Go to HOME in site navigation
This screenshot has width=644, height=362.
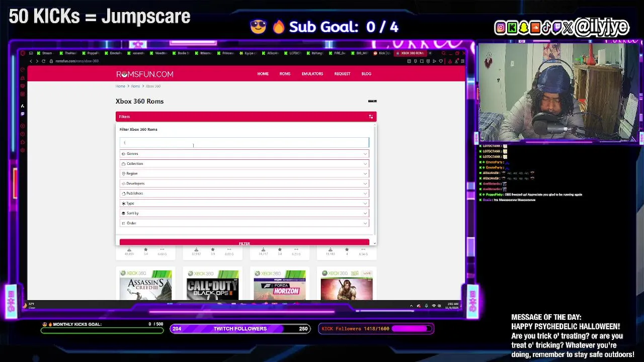tap(263, 74)
